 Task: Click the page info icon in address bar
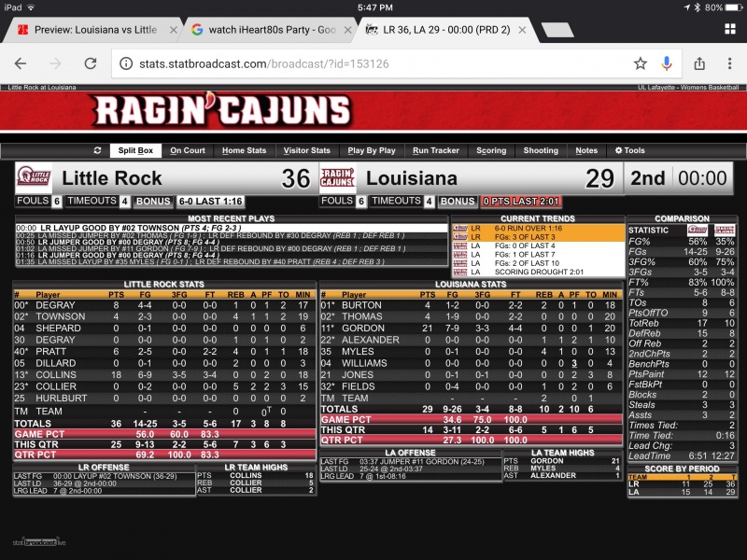click(127, 63)
